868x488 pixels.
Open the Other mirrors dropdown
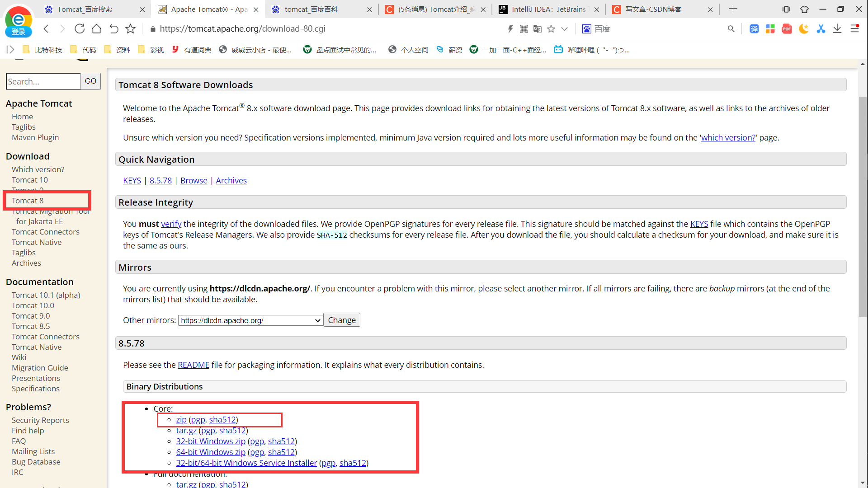pos(250,320)
